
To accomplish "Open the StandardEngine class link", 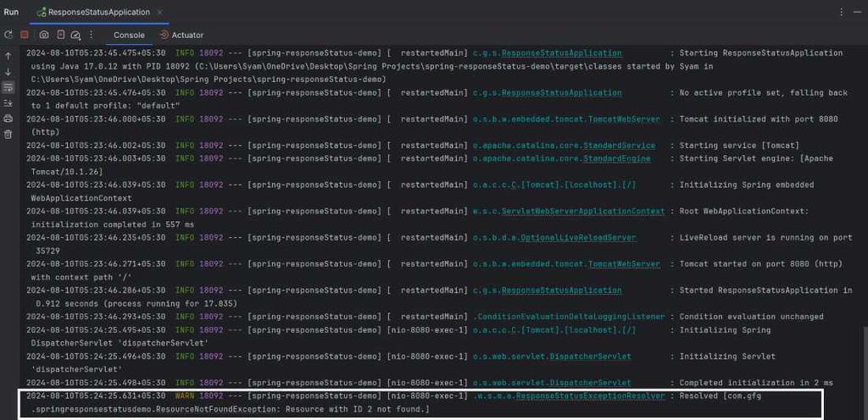I will pos(617,158).
